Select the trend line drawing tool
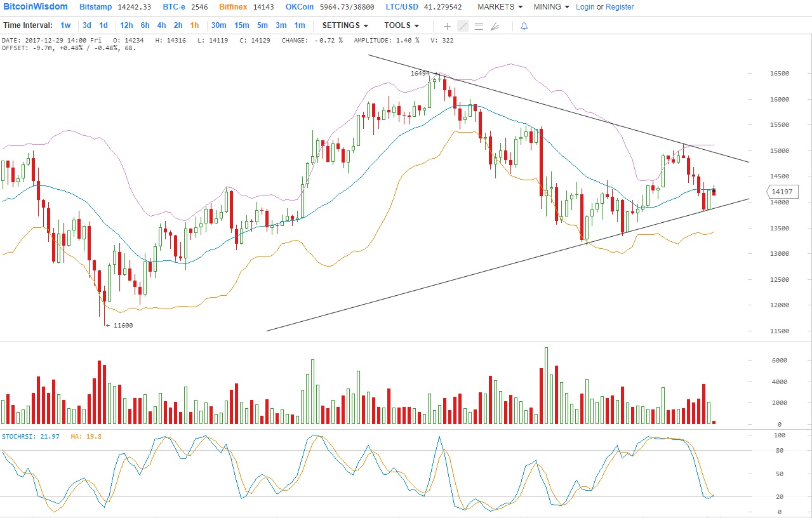 [463, 26]
